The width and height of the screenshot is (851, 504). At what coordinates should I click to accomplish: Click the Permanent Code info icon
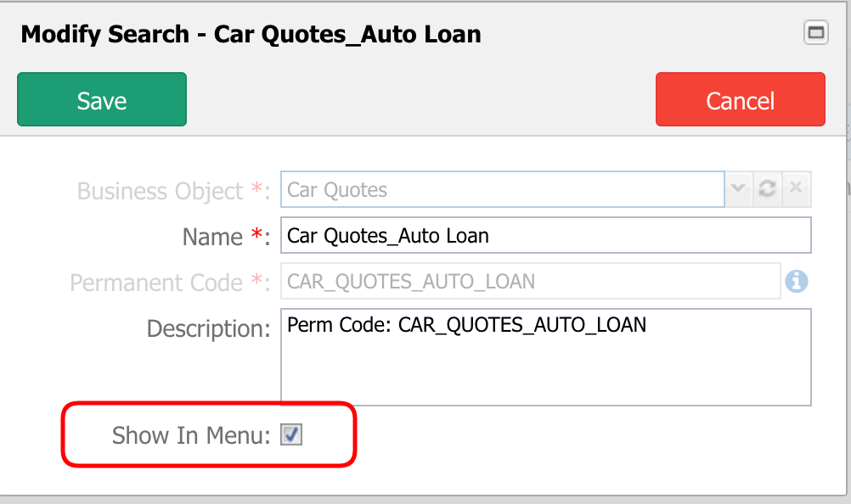point(796,281)
